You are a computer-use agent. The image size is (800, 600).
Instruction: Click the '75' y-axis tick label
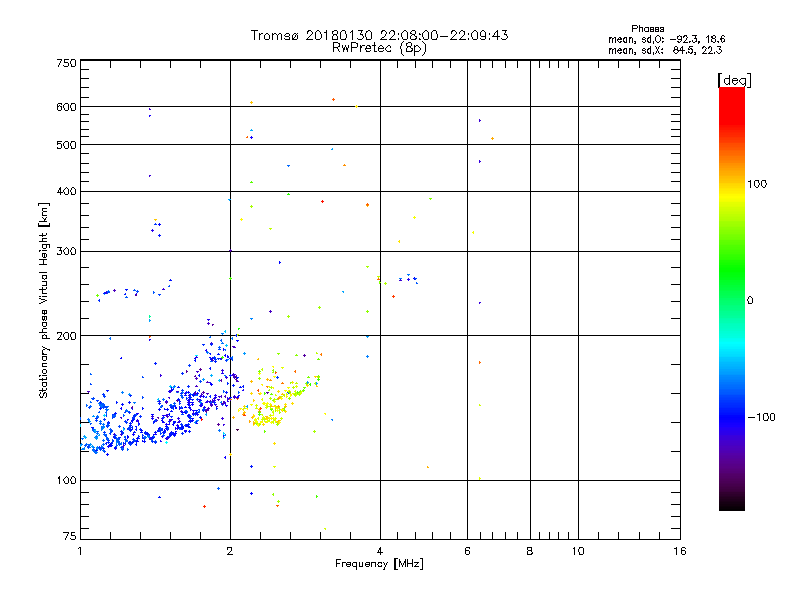click(x=70, y=536)
